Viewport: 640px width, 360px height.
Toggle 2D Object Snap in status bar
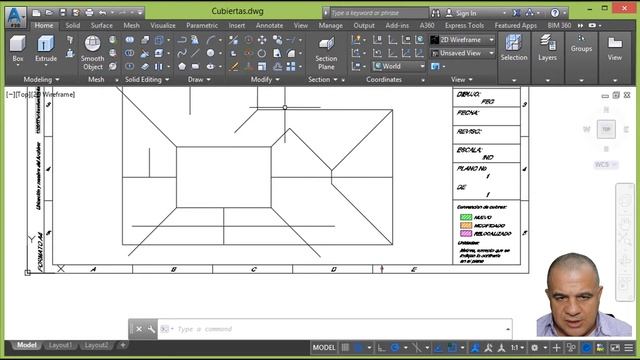[452, 348]
